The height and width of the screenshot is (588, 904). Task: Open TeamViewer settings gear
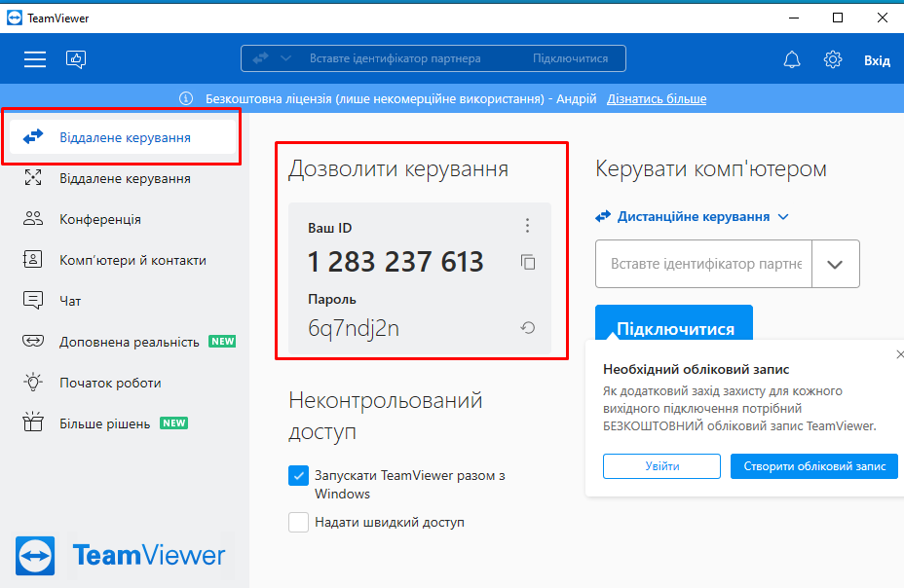[x=832, y=58]
